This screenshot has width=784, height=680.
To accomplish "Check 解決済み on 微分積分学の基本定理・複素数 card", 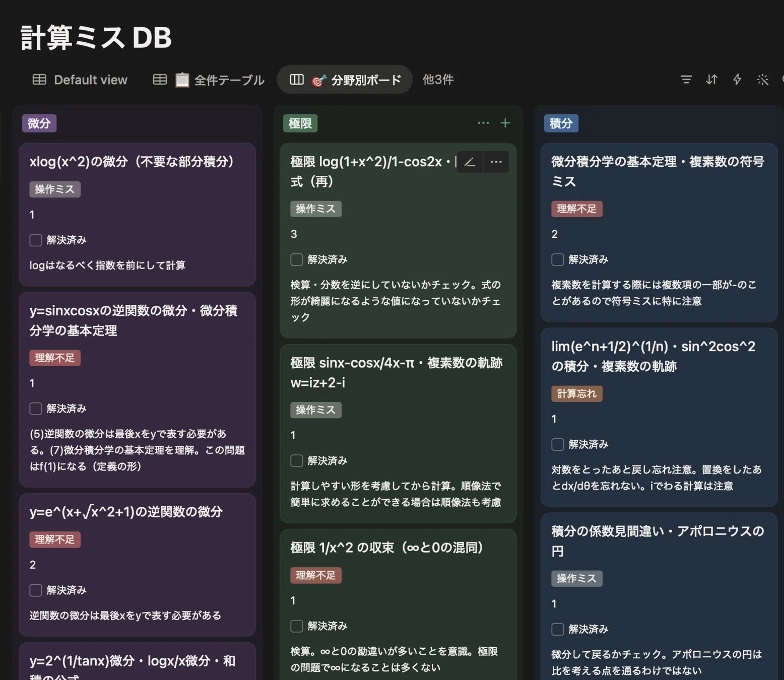I will pos(558,259).
